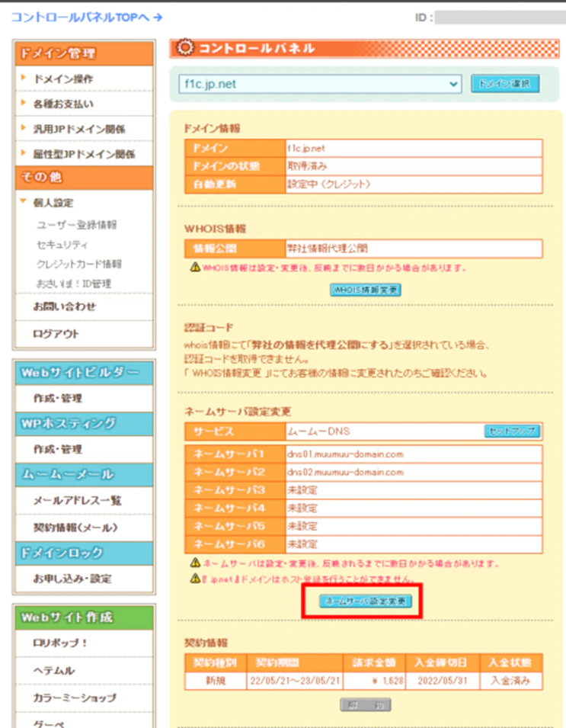Expand 属性型JPドメイン関係 section
The width and height of the screenshot is (566, 728).
(x=84, y=154)
